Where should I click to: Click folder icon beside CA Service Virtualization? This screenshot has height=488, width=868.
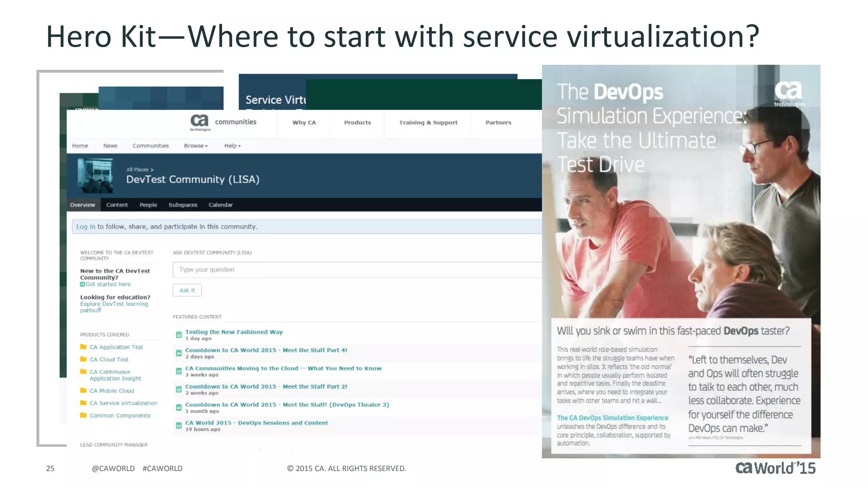(83, 402)
